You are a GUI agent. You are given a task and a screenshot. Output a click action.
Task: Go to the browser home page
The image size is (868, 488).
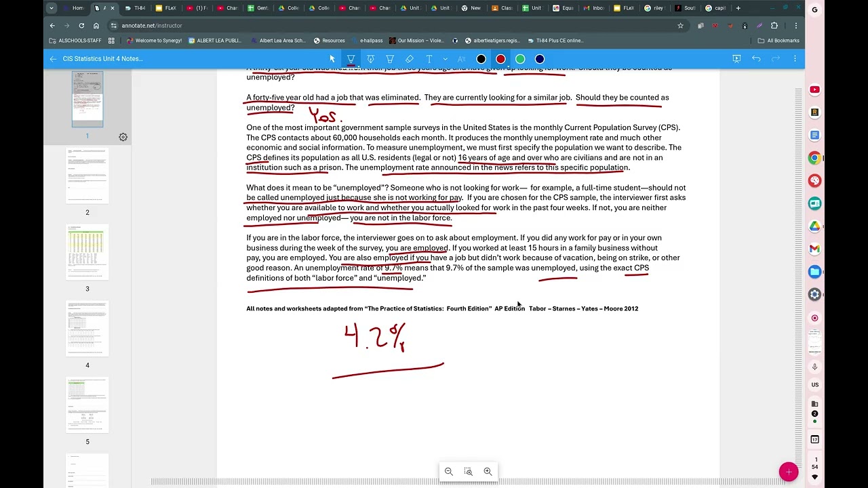96,26
